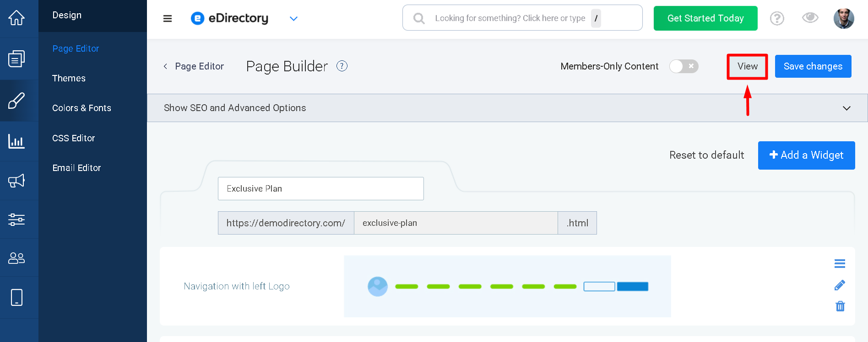Click the users accounts sidebar icon
The image size is (868, 342).
click(16, 258)
